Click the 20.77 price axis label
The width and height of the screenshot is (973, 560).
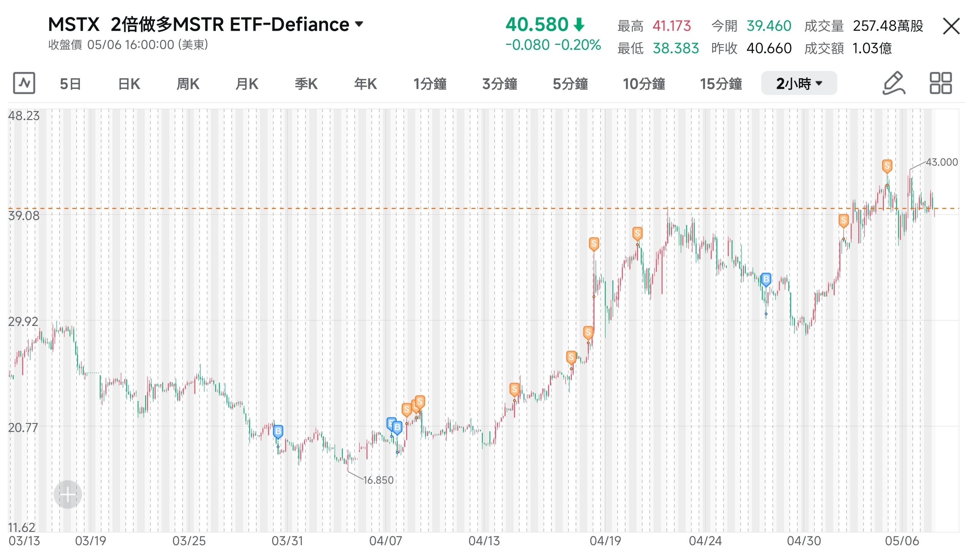tap(23, 427)
